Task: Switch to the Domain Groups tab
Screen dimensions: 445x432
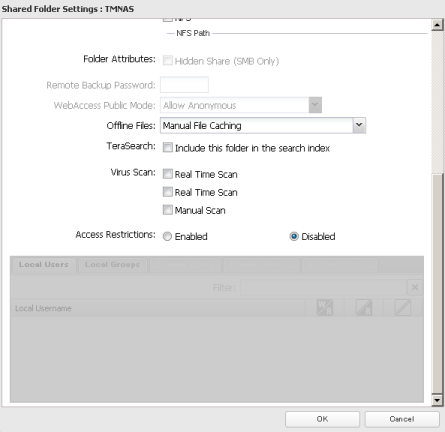Action: [x=261, y=265]
